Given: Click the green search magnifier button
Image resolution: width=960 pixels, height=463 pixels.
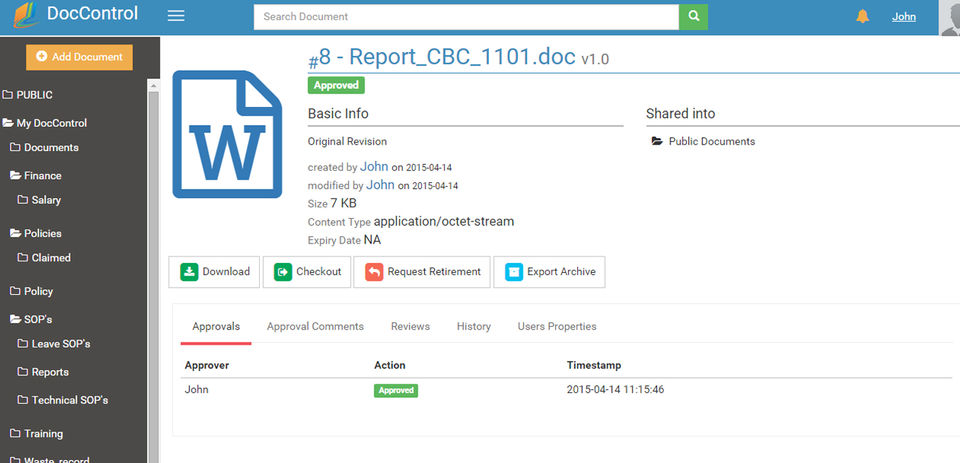Looking at the screenshot, I should pos(693,17).
